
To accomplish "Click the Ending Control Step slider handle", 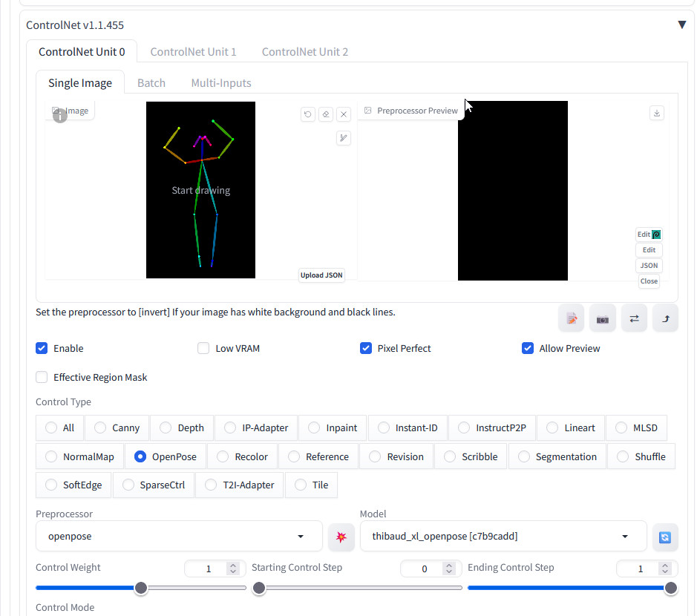I will (x=671, y=588).
